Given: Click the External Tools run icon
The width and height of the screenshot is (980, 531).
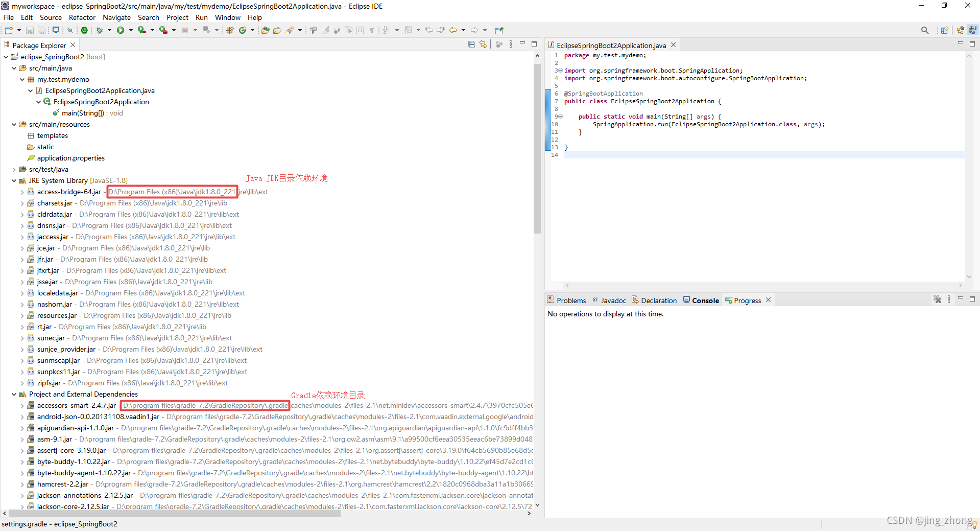Looking at the screenshot, I should (x=163, y=30).
